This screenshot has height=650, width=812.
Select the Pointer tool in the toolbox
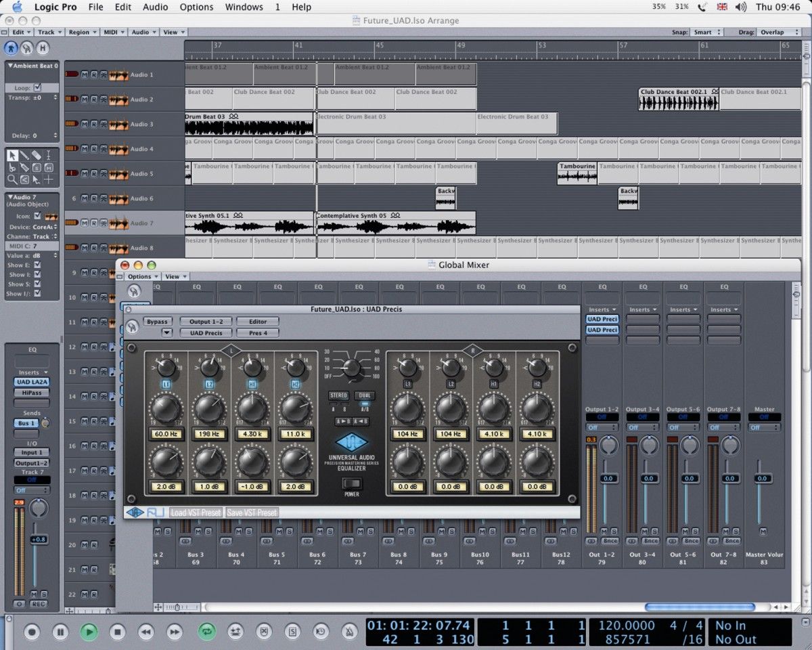tap(12, 155)
